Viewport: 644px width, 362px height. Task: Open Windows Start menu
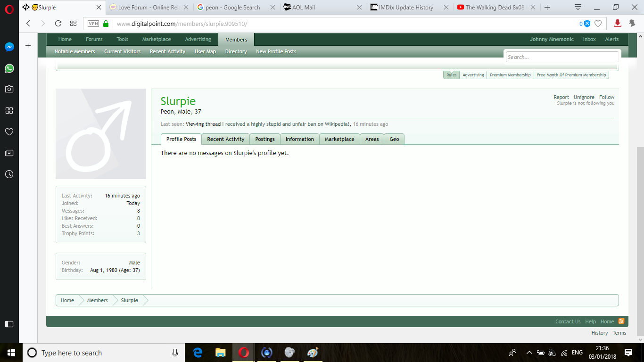point(11,353)
